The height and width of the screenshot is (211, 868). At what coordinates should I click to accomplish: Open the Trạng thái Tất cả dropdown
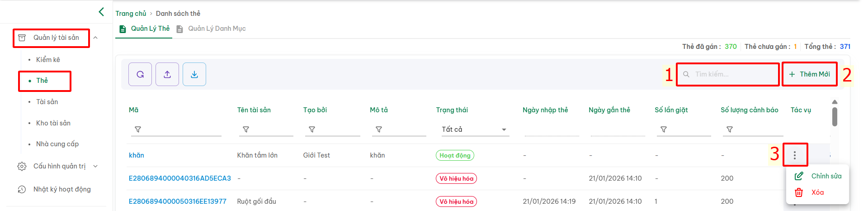(474, 129)
